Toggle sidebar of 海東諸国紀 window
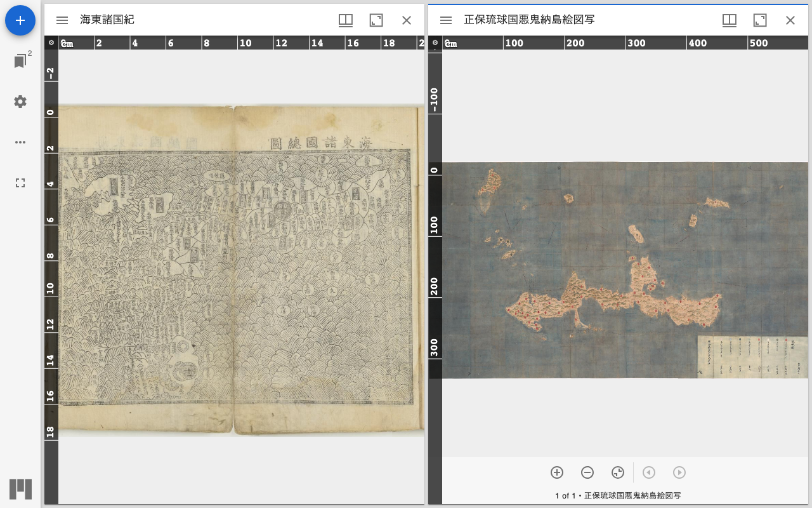The image size is (812, 508). coord(62,20)
